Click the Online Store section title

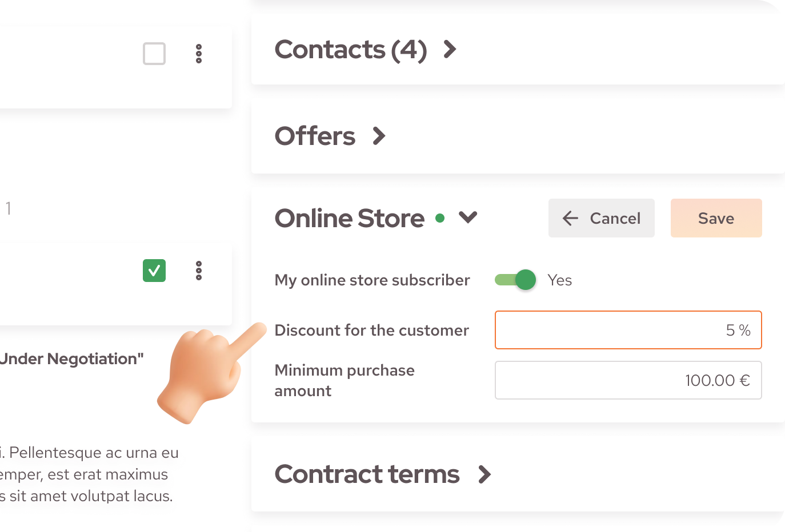pos(349,217)
